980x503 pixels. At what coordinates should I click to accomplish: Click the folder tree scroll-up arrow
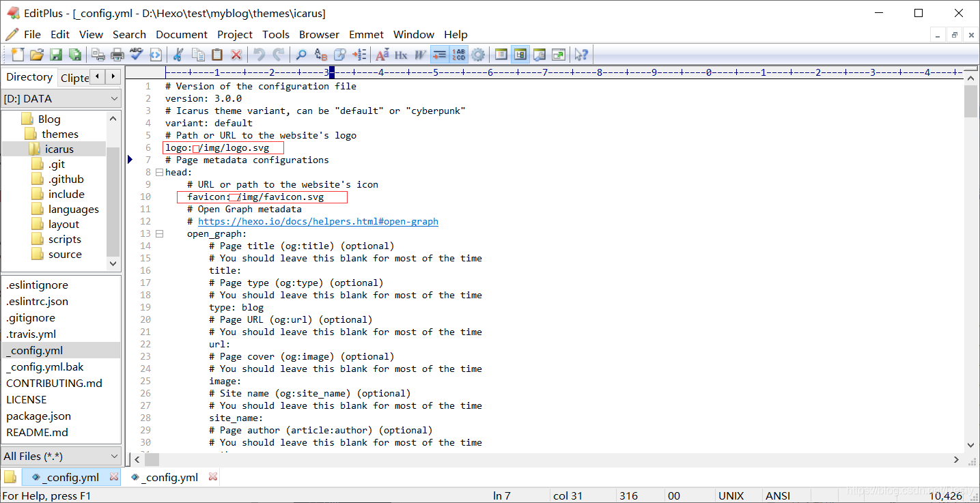113,118
